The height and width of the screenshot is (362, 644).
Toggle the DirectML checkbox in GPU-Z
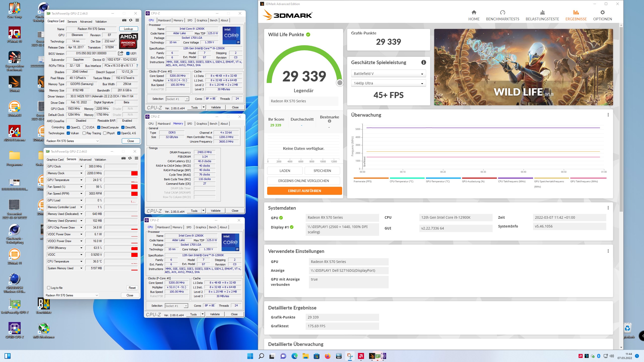coord(123,127)
